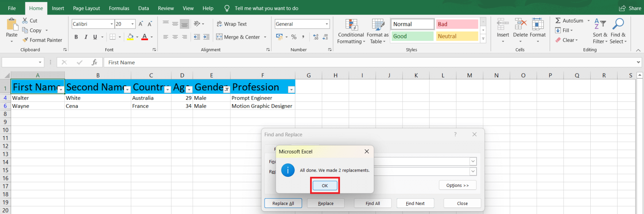Switch to the Insert tab
Viewport: 644px width, 214px height.
[x=58, y=8]
